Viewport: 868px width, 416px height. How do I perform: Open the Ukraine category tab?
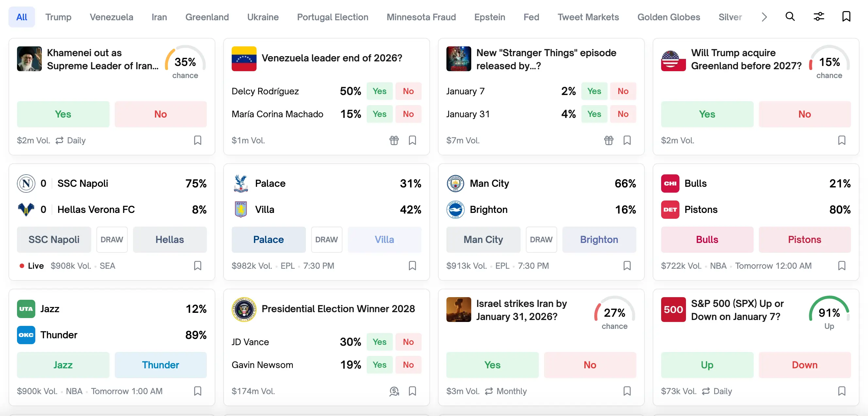pyautogui.click(x=263, y=17)
